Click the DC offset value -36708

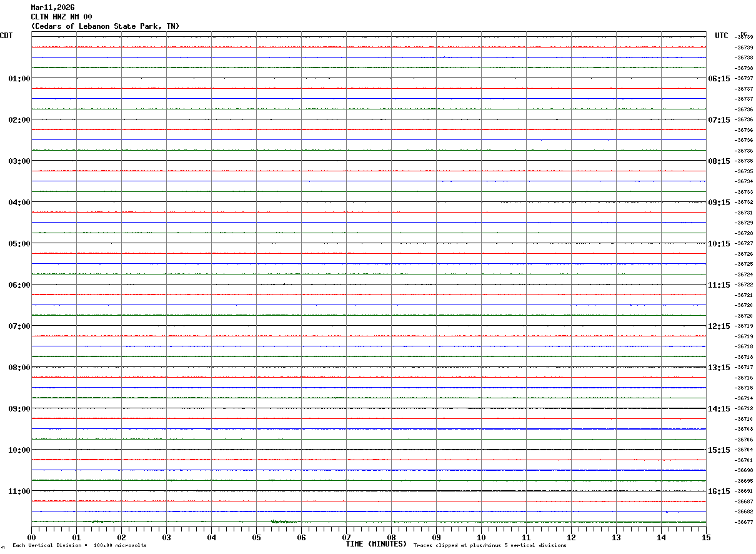point(744,430)
